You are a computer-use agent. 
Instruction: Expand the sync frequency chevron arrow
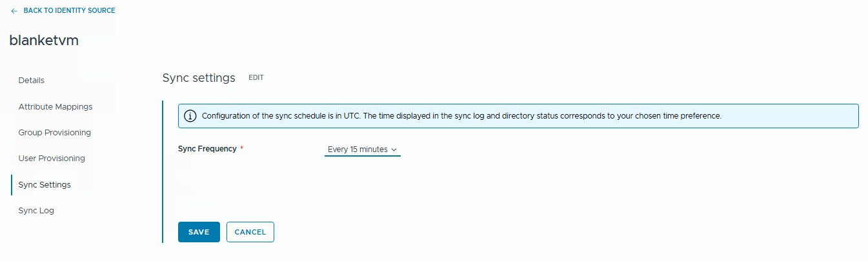tap(394, 150)
